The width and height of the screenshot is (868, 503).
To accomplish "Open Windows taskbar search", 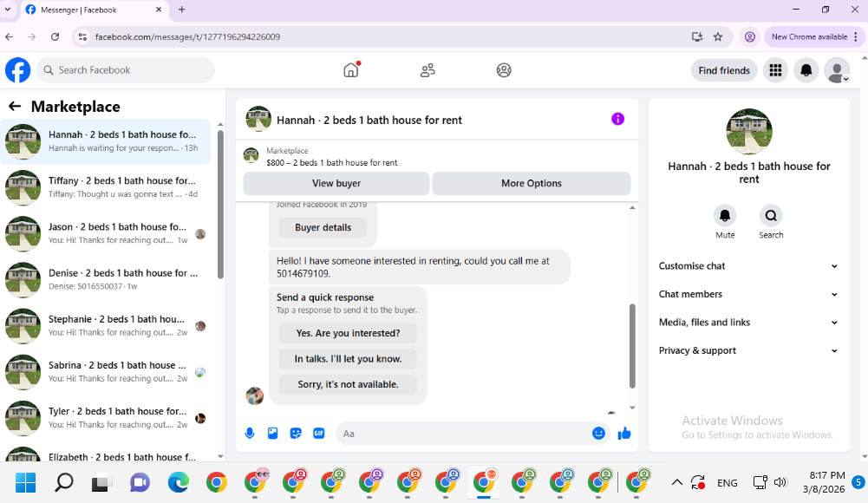I will [x=64, y=482].
